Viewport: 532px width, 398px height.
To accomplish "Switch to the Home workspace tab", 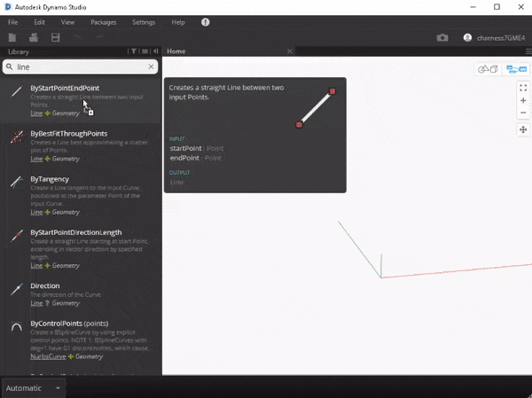I will point(176,51).
